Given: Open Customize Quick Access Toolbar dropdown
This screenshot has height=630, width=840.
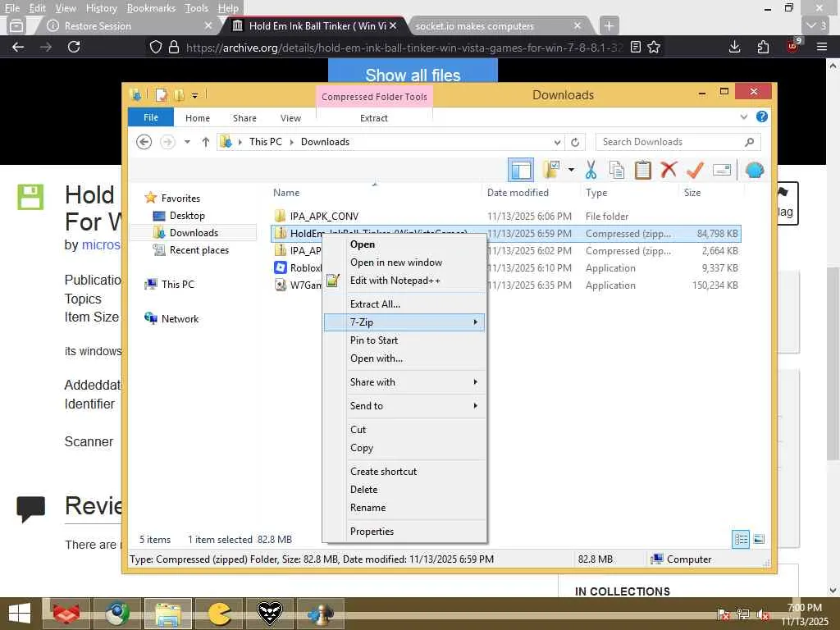Looking at the screenshot, I should [x=195, y=96].
